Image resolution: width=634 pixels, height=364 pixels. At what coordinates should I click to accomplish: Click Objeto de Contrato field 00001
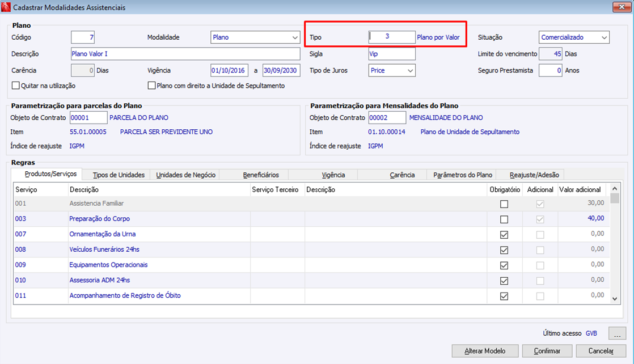pos(88,118)
